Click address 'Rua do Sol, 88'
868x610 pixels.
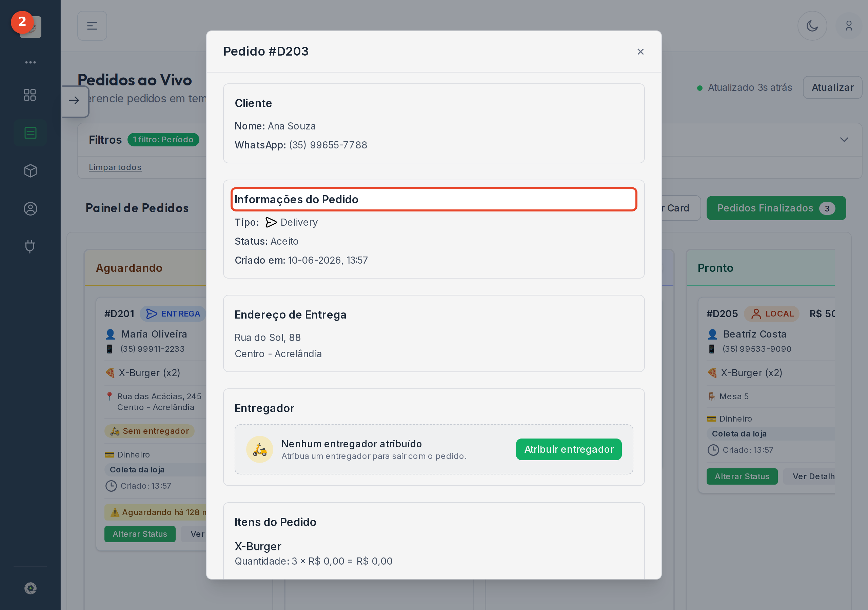click(x=267, y=337)
